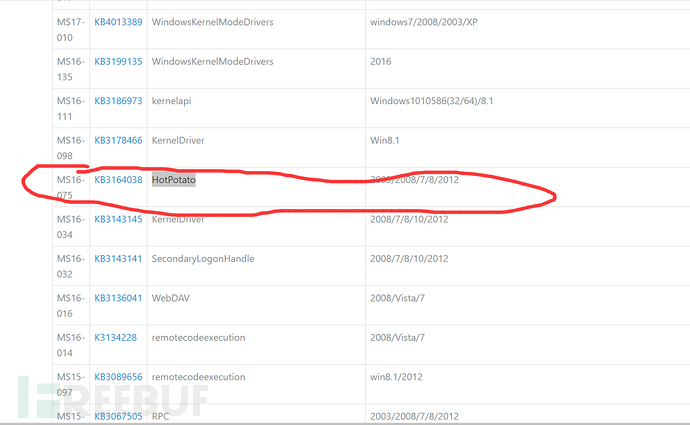Click the windows7/2008/2003/XP text
Screen dimensions: 690x425
click(x=424, y=22)
